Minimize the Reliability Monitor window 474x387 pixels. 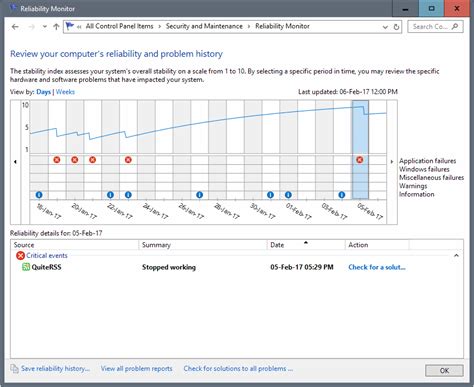pos(405,8)
